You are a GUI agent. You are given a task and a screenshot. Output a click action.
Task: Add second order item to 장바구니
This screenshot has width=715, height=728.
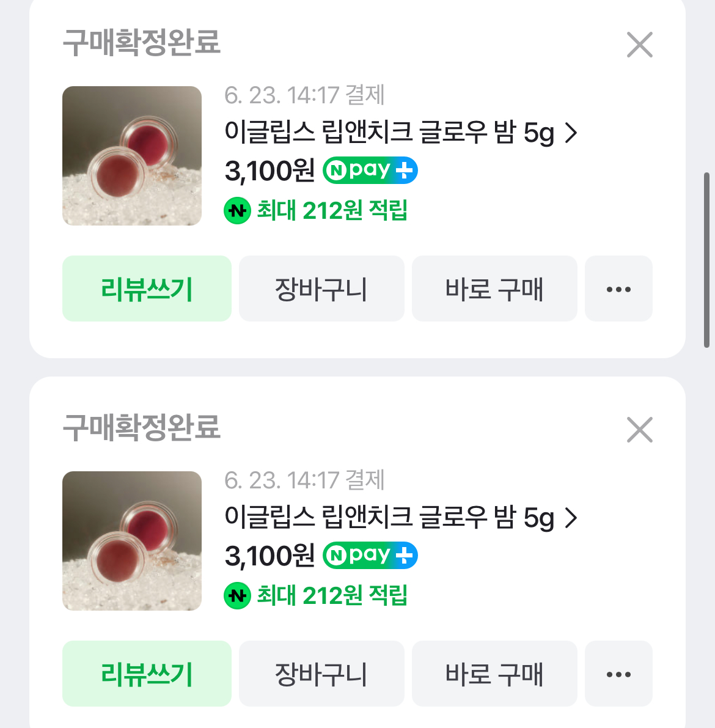(321, 674)
